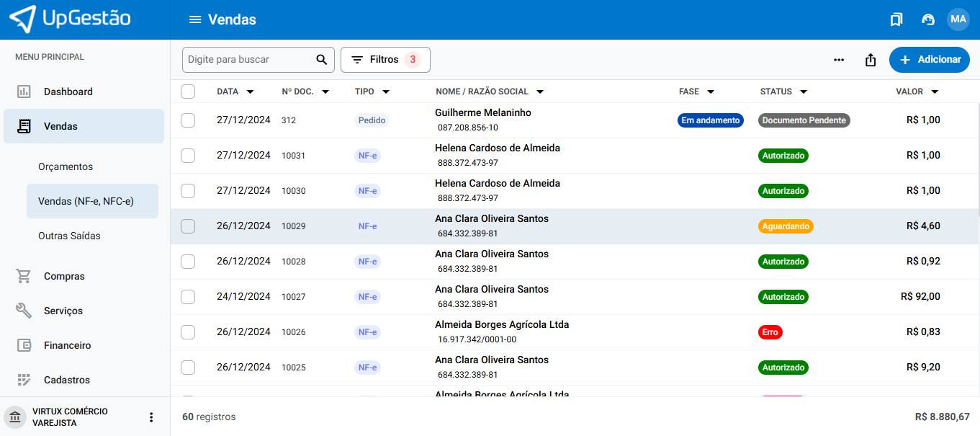
Task: Select checkbox for document 10029 row
Action: click(188, 226)
